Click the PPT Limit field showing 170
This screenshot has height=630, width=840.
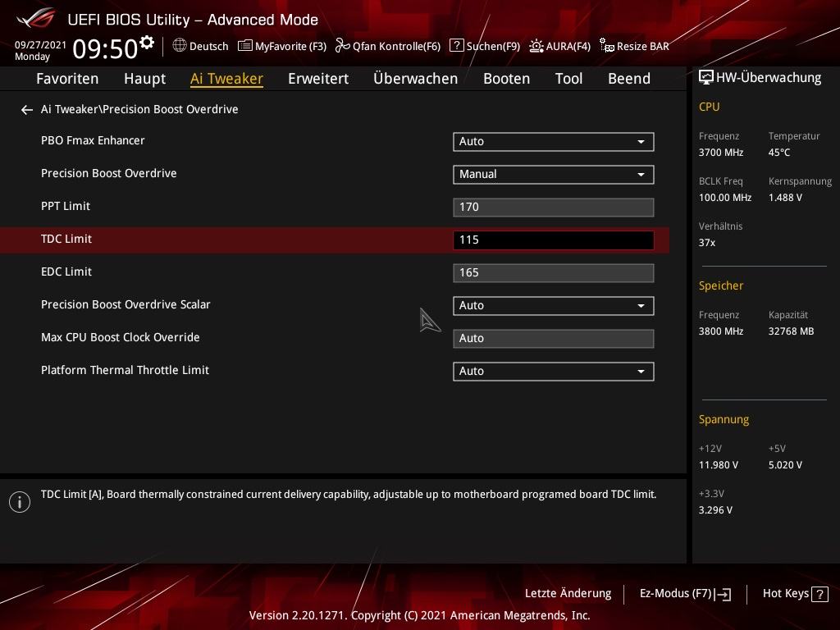coord(554,208)
